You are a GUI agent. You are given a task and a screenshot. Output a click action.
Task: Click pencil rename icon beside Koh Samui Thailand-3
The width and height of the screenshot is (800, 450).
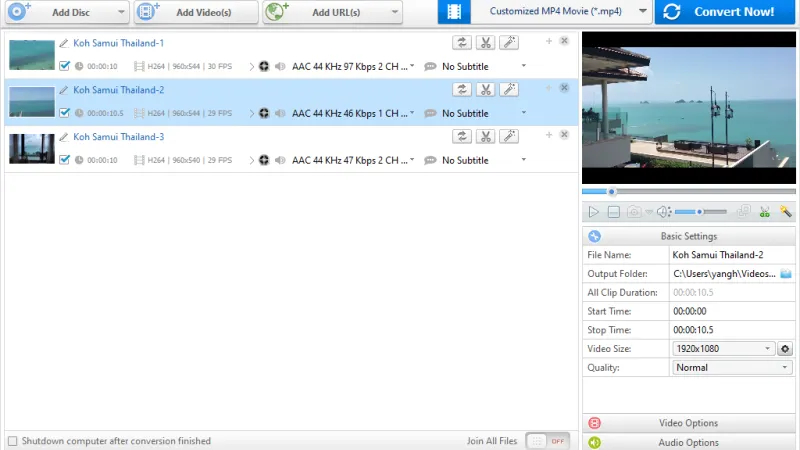(x=65, y=137)
